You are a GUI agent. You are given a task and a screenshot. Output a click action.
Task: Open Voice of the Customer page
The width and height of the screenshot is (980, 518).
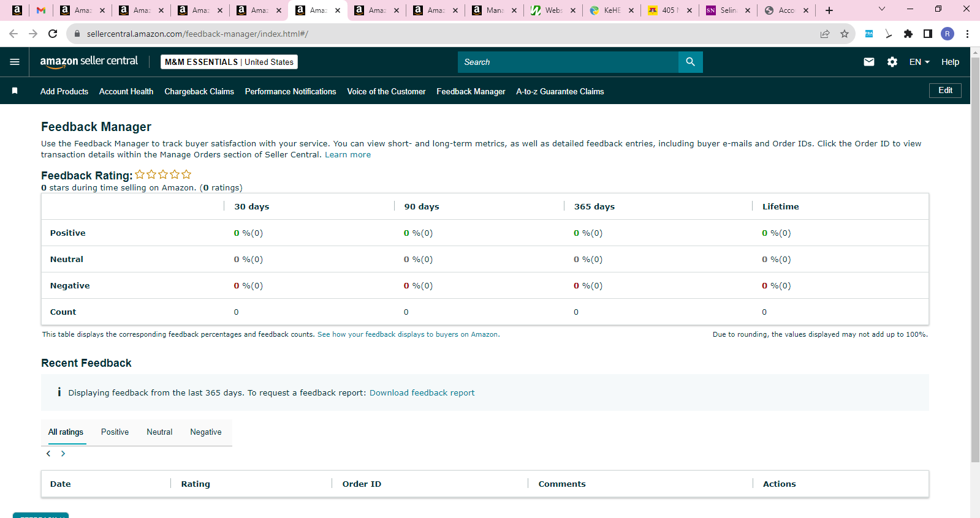click(386, 91)
